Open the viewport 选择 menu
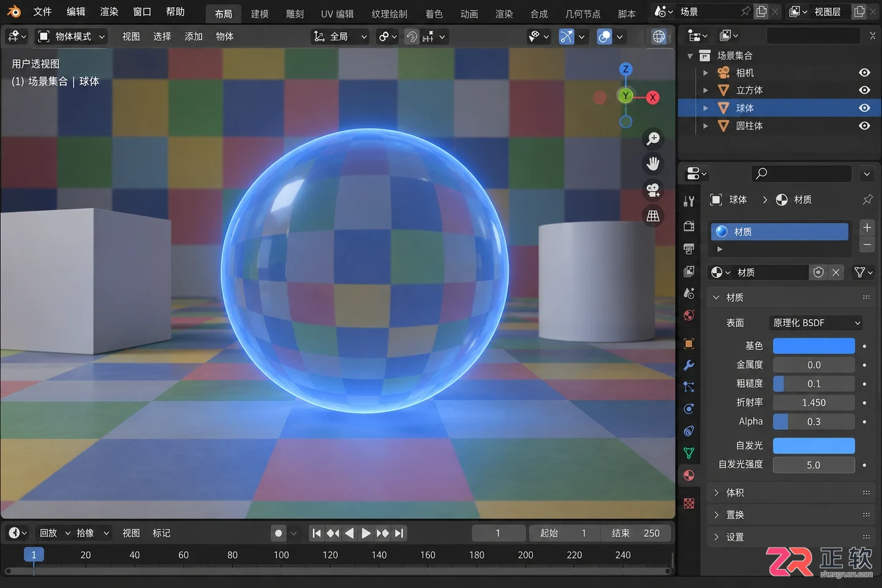This screenshot has width=882, height=588. pos(162,37)
